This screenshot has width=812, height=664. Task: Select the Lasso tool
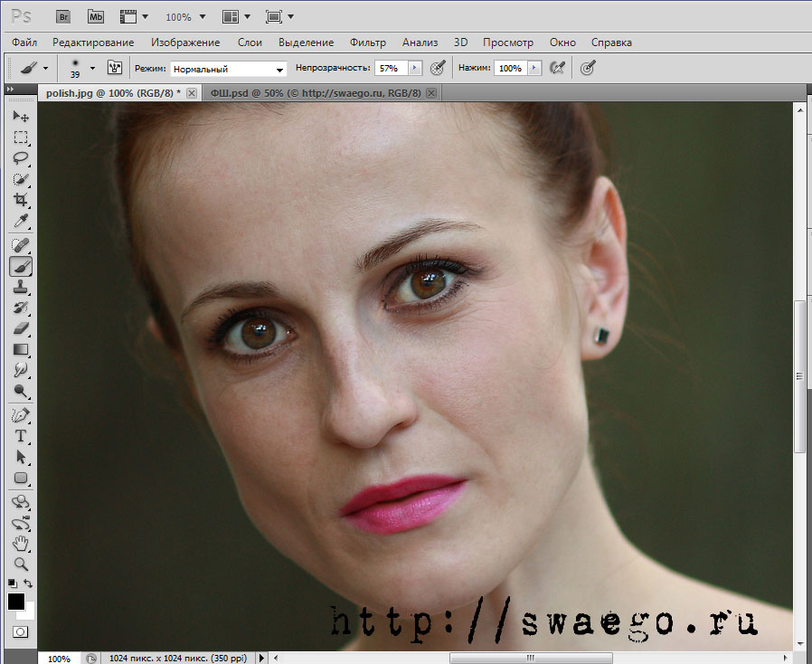point(20,157)
